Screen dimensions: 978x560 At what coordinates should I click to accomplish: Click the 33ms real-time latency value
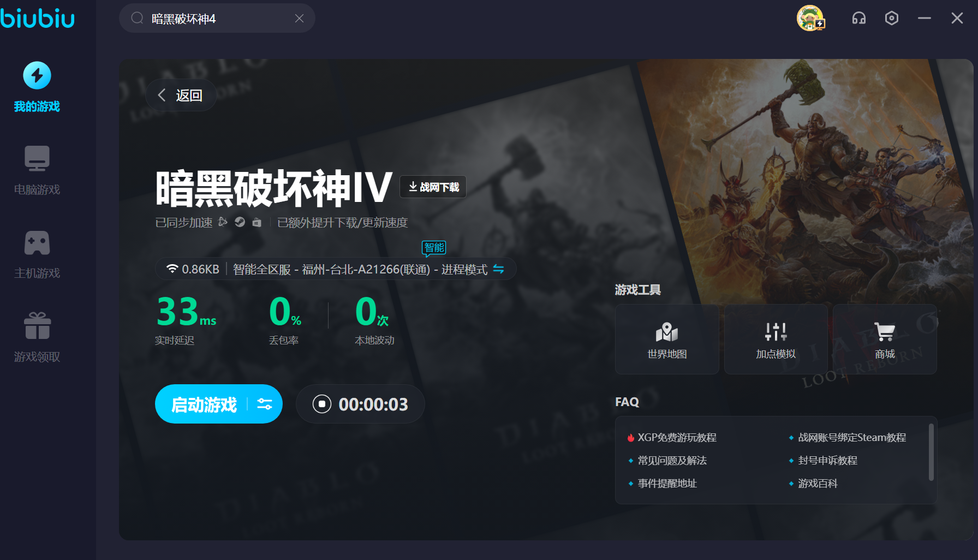pyautogui.click(x=186, y=312)
